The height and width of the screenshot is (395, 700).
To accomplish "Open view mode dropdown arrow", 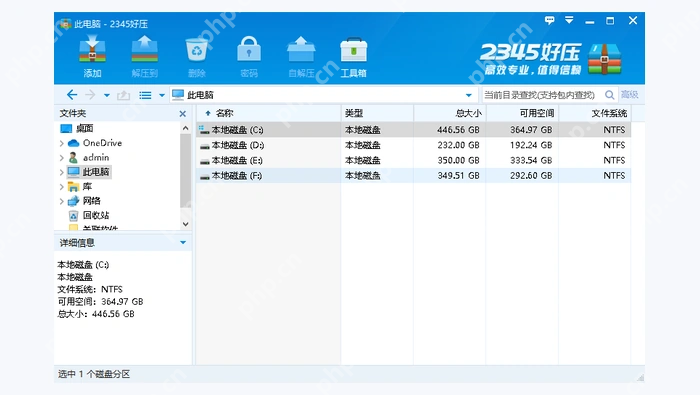I will coord(162,95).
